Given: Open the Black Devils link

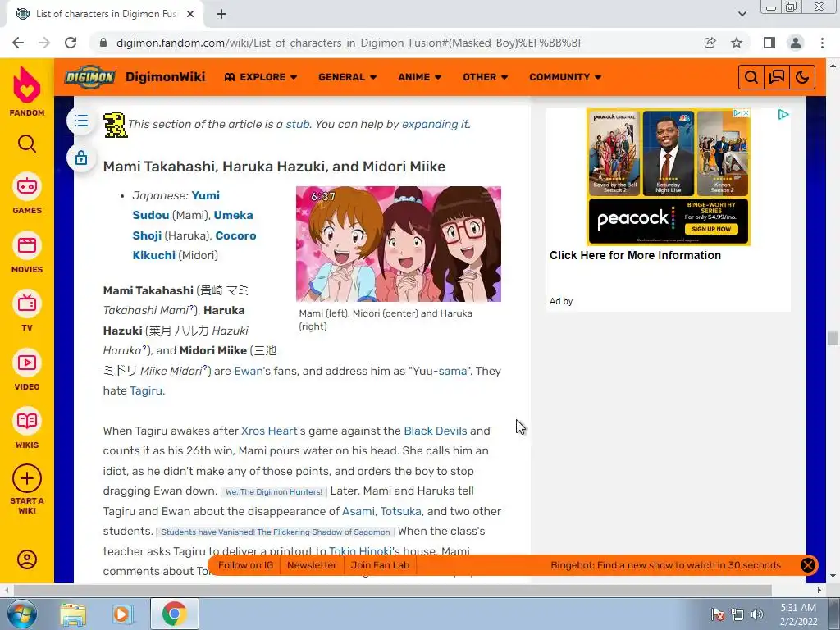Looking at the screenshot, I should (x=436, y=431).
